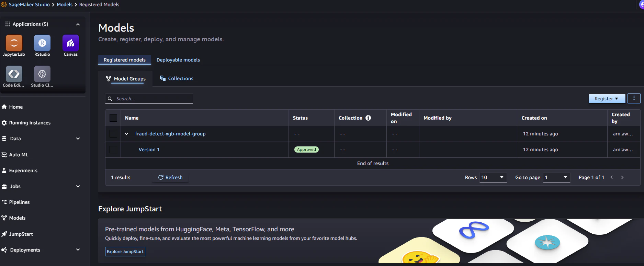Check the Version 1 row checkbox
Viewport: 644px width, 266px height.
pyautogui.click(x=113, y=149)
